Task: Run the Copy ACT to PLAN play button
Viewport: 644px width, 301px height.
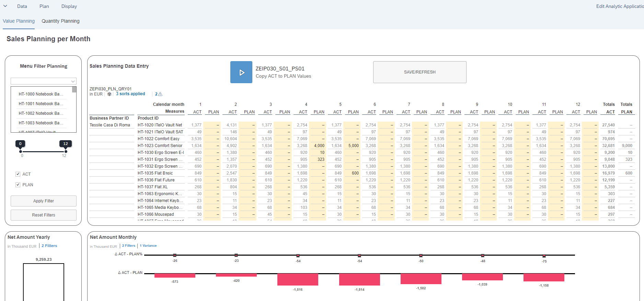Action: click(x=241, y=72)
